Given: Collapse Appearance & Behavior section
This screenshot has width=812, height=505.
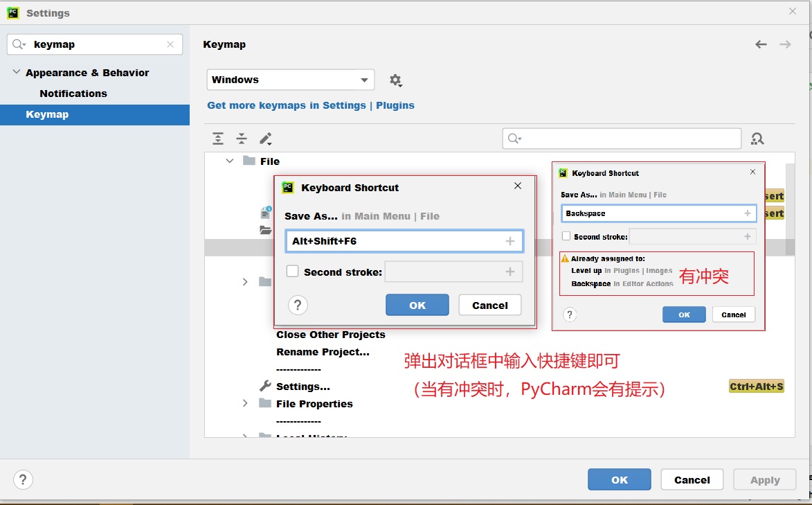Looking at the screenshot, I should click(x=17, y=72).
